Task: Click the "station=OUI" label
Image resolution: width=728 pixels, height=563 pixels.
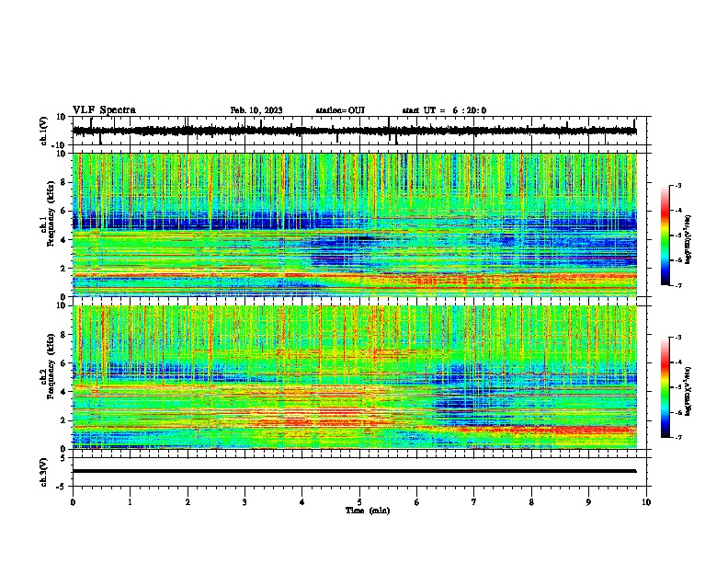Action: [340, 110]
